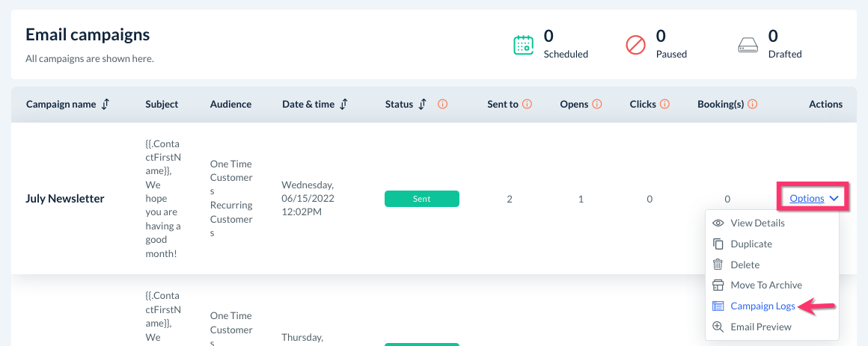The height and width of the screenshot is (346, 868).
Task: Click the Sent badge for July Newsletter
Action: [x=422, y=199]
